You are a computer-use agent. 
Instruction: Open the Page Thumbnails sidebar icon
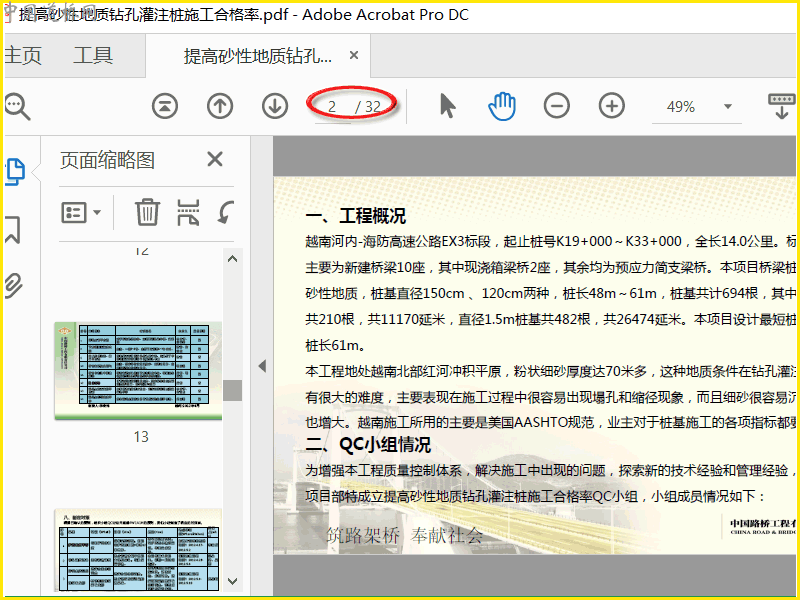pyautogui.click(x=15, y=172)
